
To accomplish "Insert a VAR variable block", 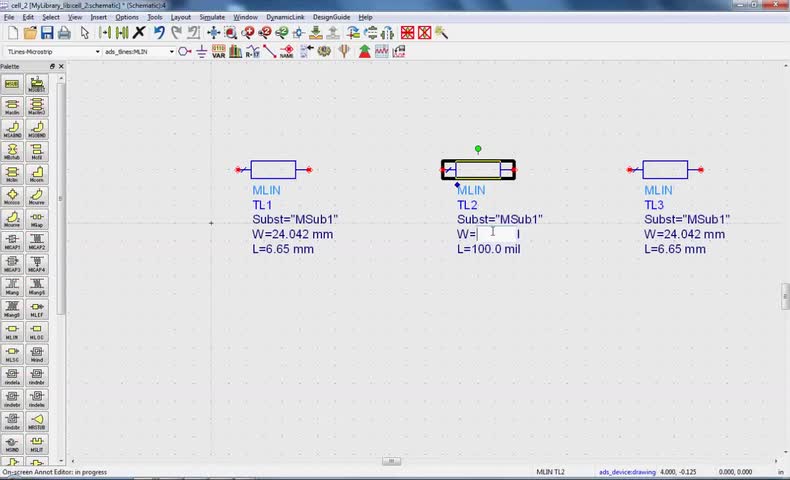I will [219, 51].
